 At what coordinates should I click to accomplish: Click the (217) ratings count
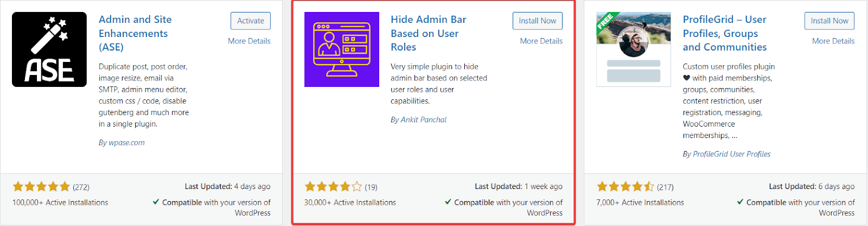665,187
